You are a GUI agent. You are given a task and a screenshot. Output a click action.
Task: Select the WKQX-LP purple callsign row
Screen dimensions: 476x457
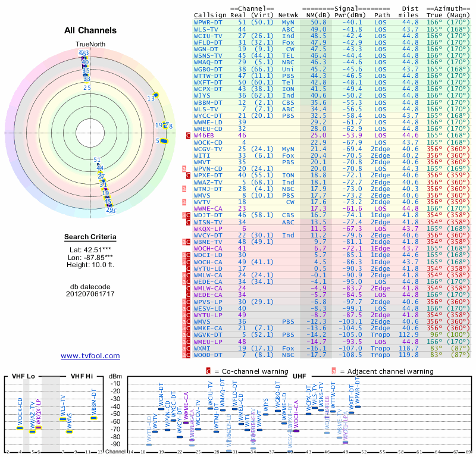click(209, 228)
